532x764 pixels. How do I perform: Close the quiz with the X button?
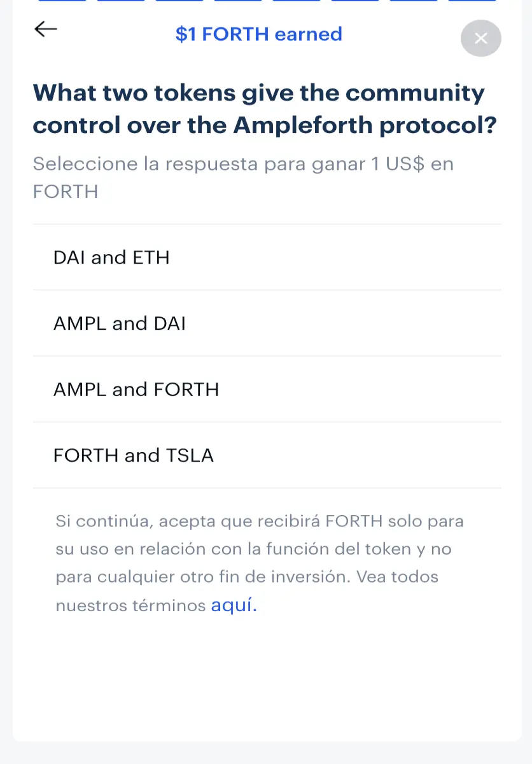(x=481, y=39)
